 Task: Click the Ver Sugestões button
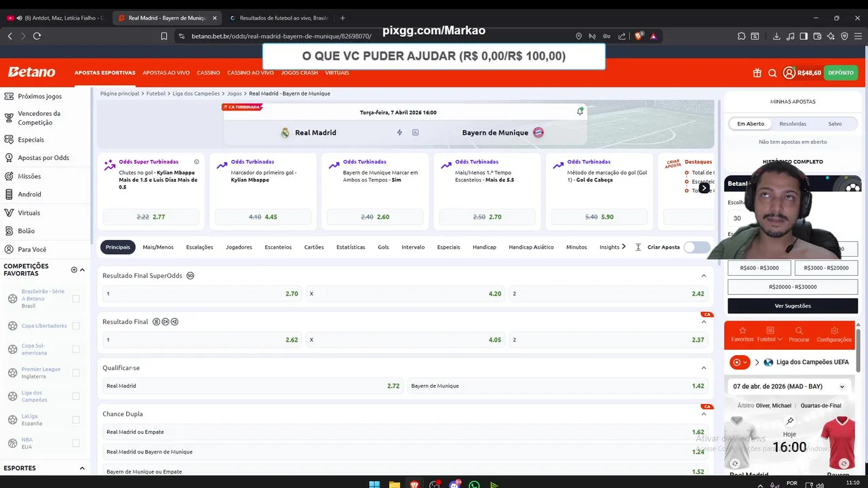(x=793, y=306)
